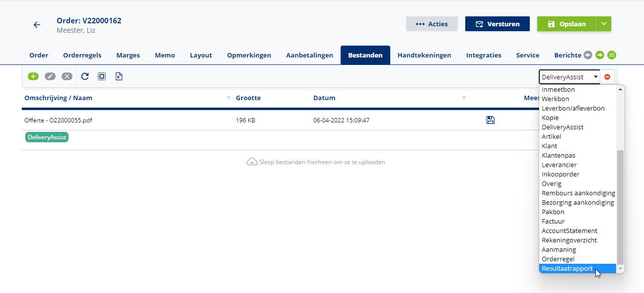Expand the Opslaan split button arrow
644x293 pixels.
click(603, 24)
